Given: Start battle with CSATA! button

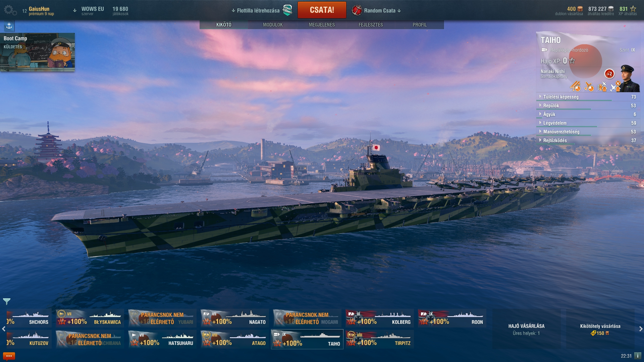Looking at the screenshot, I should click(x=322, y=10).
